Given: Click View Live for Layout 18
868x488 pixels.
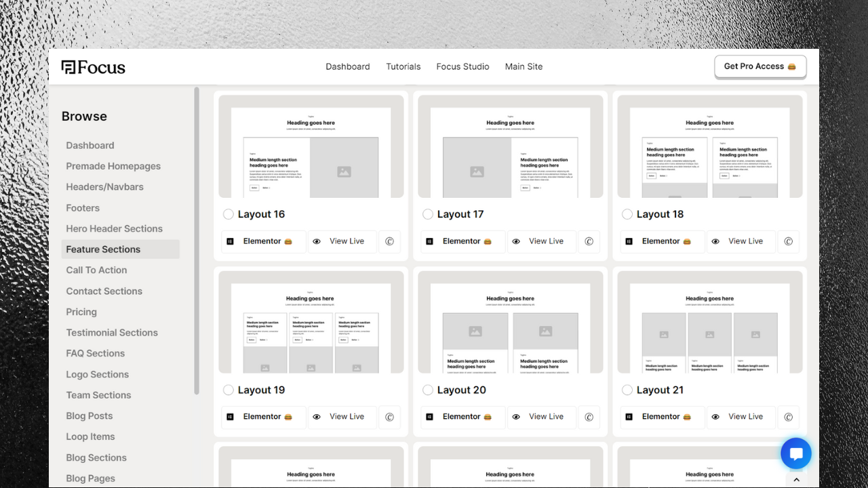Looking at the screenshot, I should [741, 241].
